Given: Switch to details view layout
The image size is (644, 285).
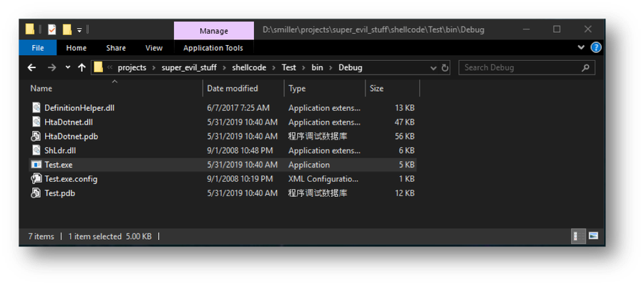Looking at the screenshot, I should point(578,236).
